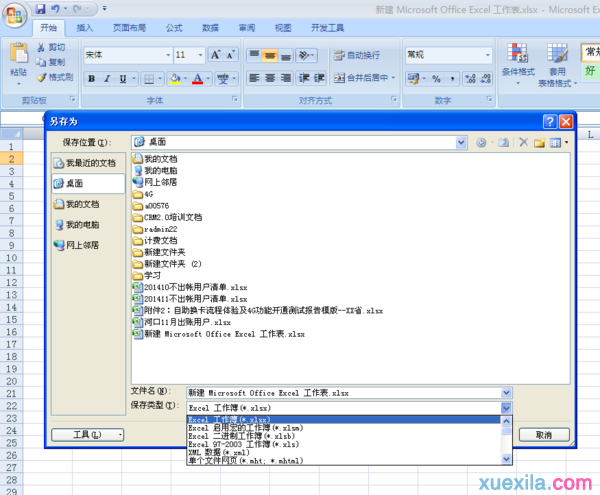The image size is (600, 495).
Task: Toggle Underline formatting
Action: click(x=123, y=79)
